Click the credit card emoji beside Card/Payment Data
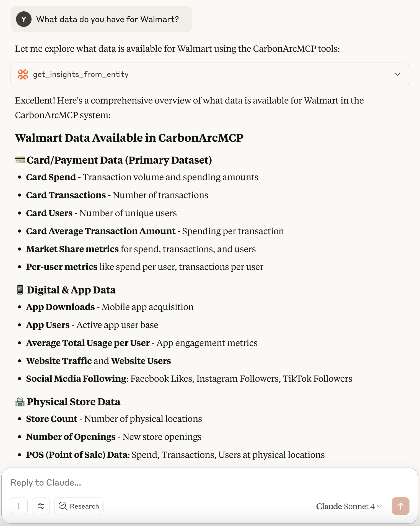Viewport: 420px width, 526px height. click(x=20, y=160)
